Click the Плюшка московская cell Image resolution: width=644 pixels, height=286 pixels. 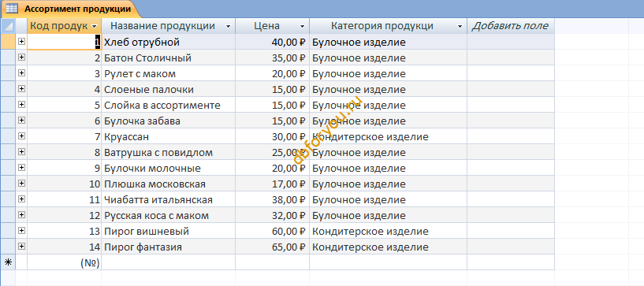tap(169, 184)
